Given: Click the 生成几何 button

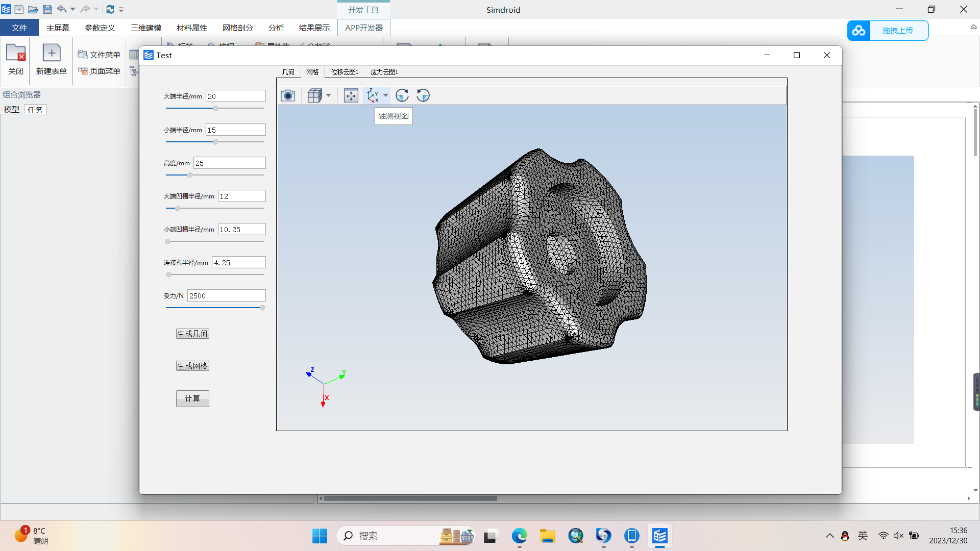Looking at the screenshot, I should click(x=192, y=334).
